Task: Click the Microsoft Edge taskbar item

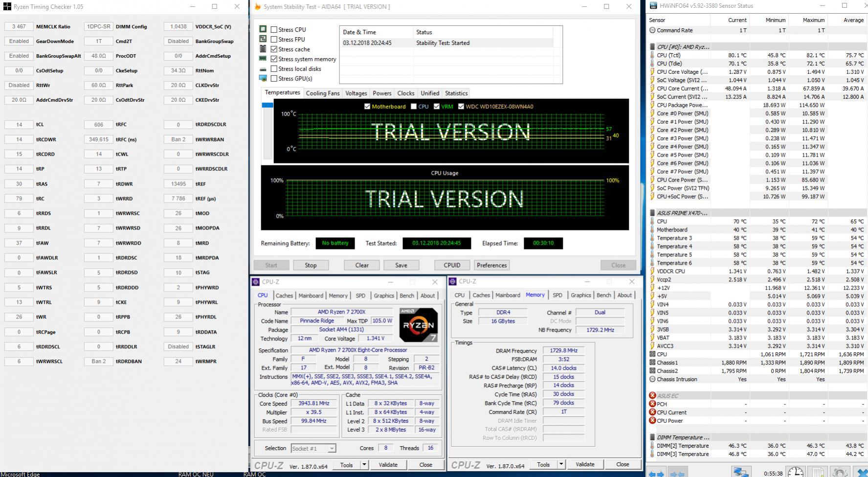Action: click(20, 474)
